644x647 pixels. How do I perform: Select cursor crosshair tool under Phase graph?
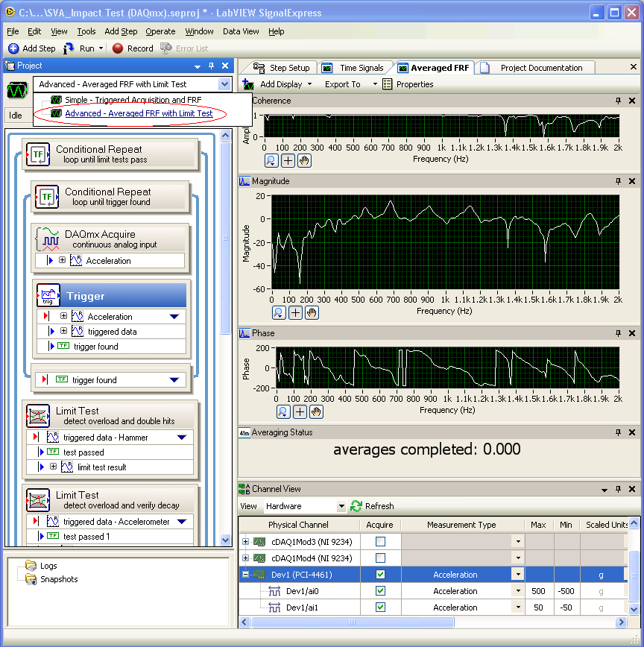tap(300, 411)
